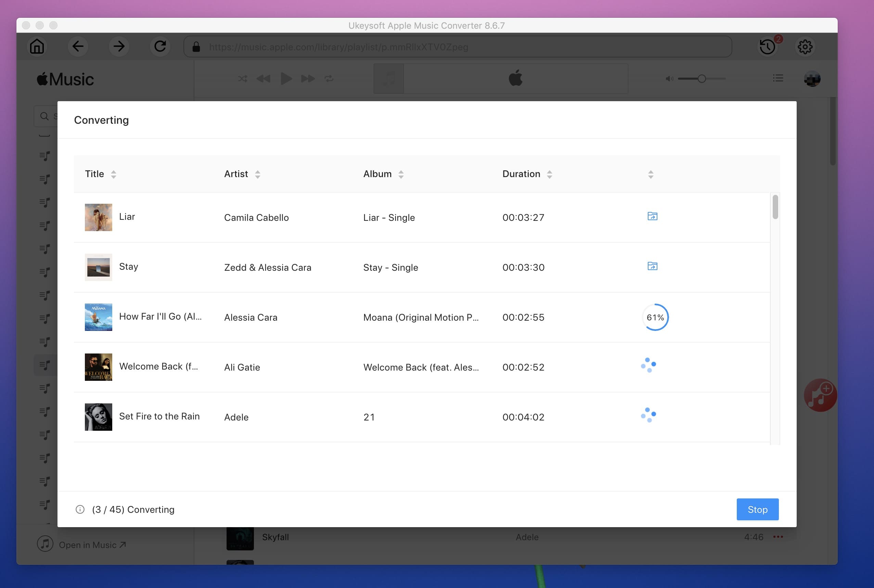Click the home icon in navigation bar
Image resolution: width=874 pixels, height=588 pixels.
coord(36,46)
